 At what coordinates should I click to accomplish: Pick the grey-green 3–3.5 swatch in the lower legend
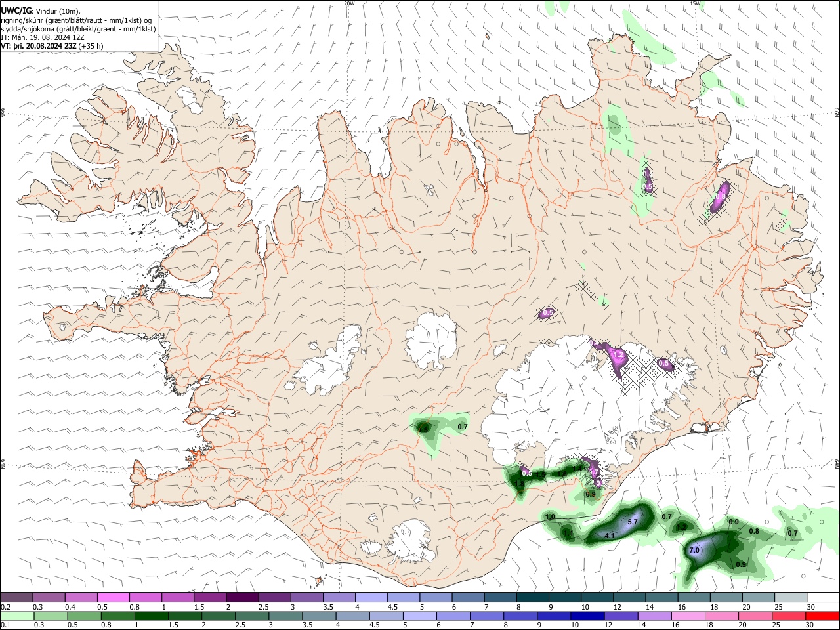(285, 616)
